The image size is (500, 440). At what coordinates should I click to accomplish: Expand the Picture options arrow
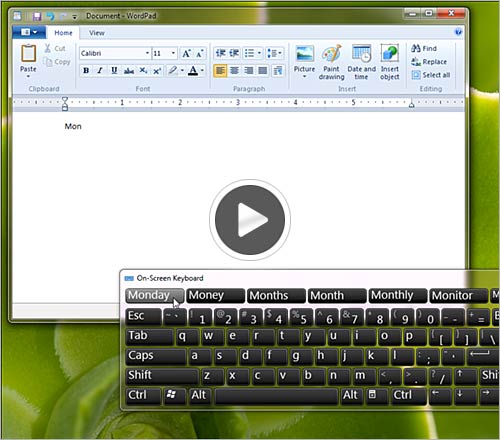click(304, 77)
